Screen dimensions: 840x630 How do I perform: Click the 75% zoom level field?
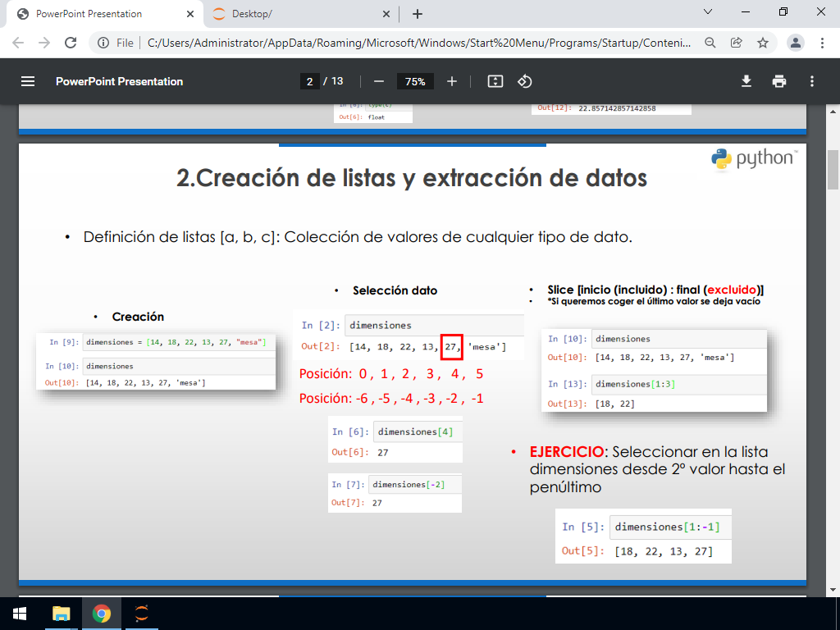tap(415, 81)
